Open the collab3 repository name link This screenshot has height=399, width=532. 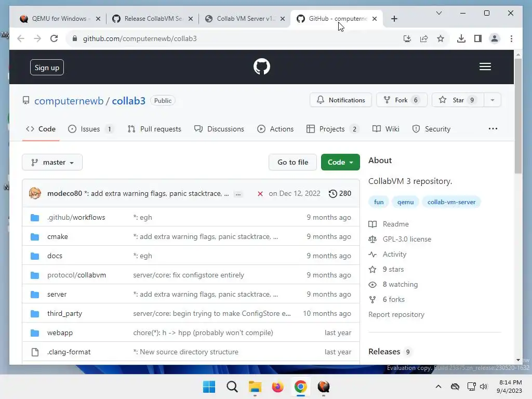(x=129, y=101)
